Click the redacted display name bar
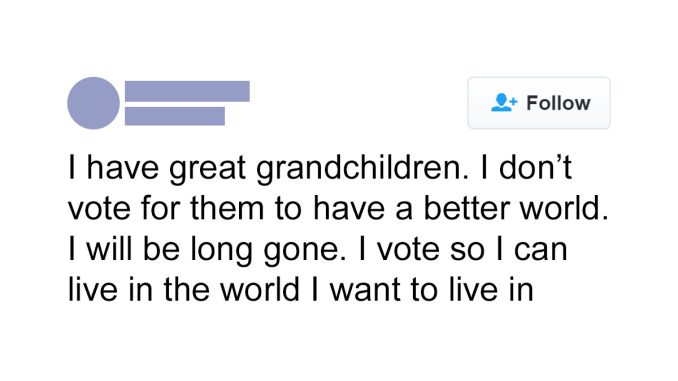This screenshot has width=678, height=381. [187, 91]
